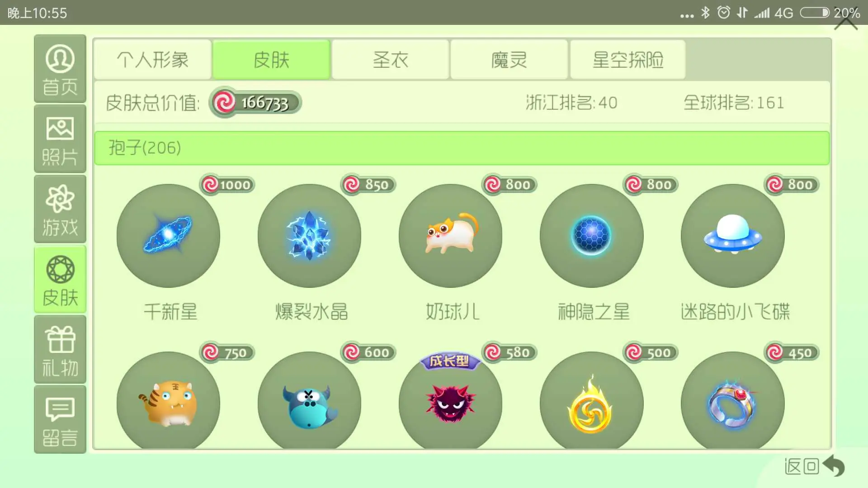Screen dimensions: 868x488
Task: Select the tiger skin priced 750
Action: click(x=168, y=400)
